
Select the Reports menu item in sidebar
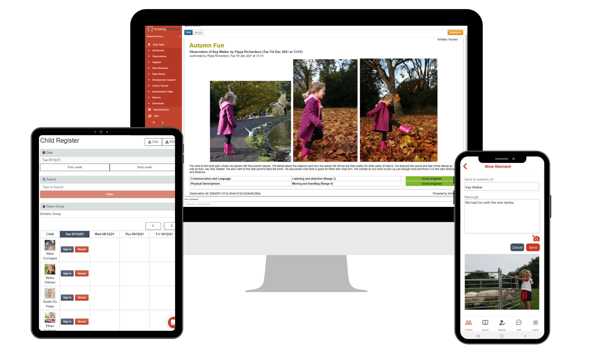tap(156, 97)
